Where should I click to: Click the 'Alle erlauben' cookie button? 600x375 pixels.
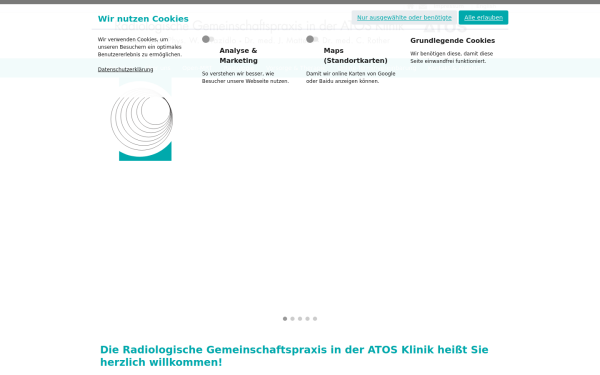point(483,18)
